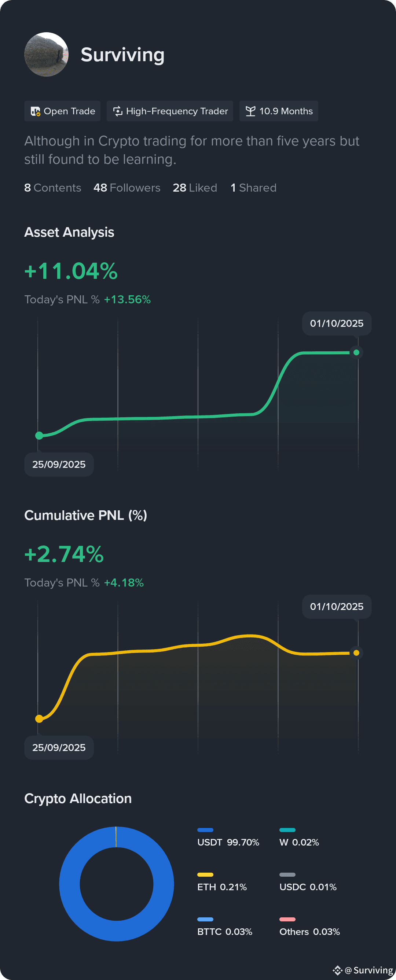Click the 10.9 Months sprout icon
Viewport: 396px width, 980px height.
click(250, 111)
